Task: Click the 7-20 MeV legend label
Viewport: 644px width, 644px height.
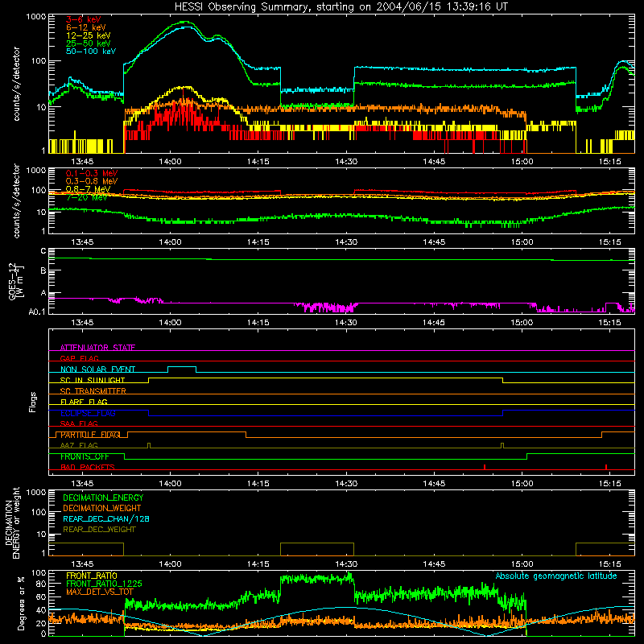Action: pyautogui.click(x=87, y=197)
